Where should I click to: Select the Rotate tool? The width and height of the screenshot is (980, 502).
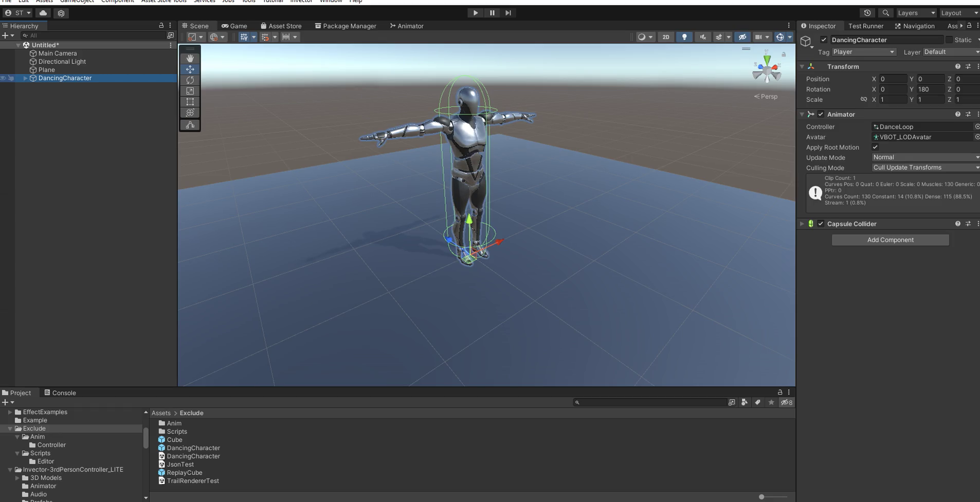[190, 80]
